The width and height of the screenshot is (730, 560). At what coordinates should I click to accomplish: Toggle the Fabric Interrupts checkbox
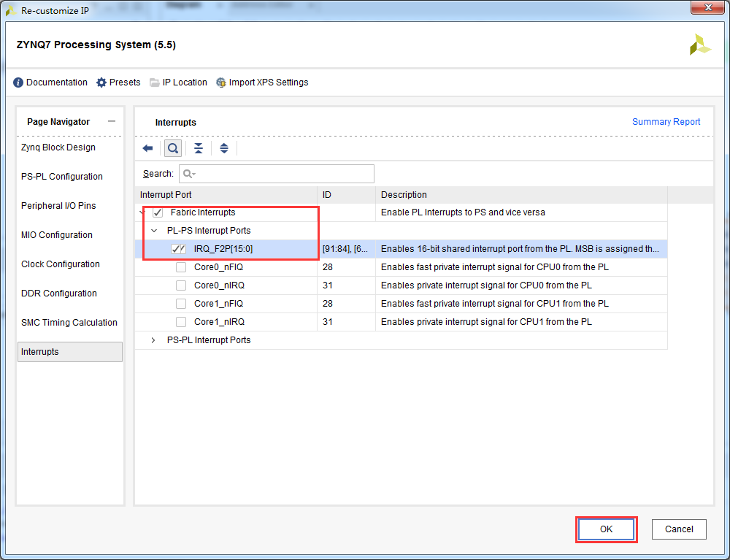(158, 212)
